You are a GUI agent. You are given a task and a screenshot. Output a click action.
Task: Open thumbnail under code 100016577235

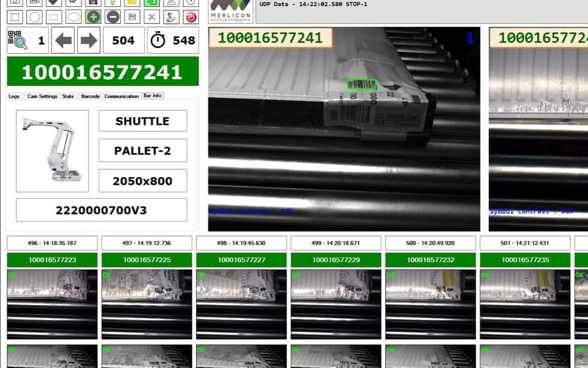[x=526, y=305]
